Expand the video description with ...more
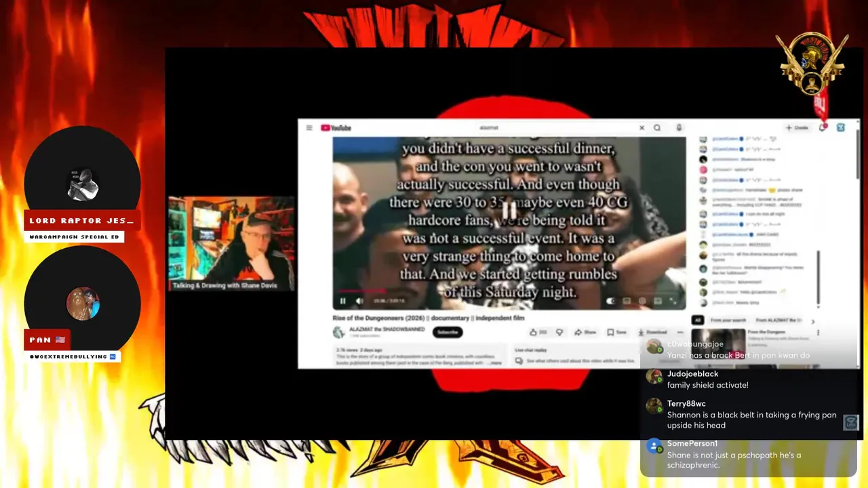868x488 pixels. point(495,363)
